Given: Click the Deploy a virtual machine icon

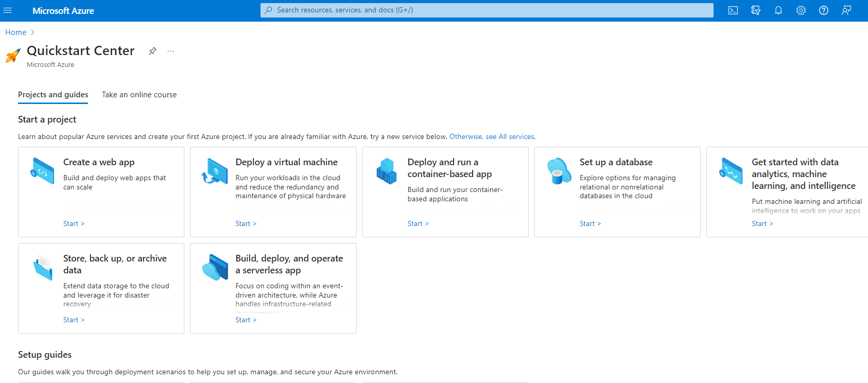Looking at the screenshot, I should pos(215,171).
